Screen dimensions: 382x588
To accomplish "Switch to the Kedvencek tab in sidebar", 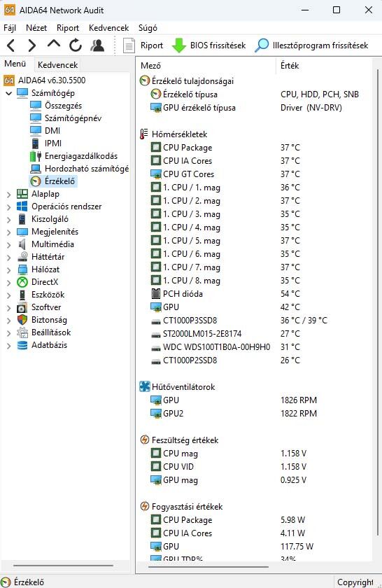I will pyautogui.click(x=58, y=65).
